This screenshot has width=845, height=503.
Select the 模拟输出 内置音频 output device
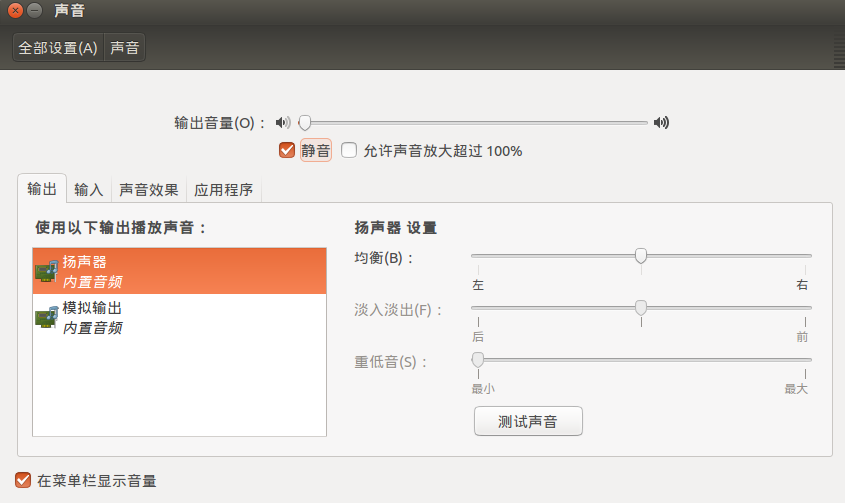tap(179, 318)
